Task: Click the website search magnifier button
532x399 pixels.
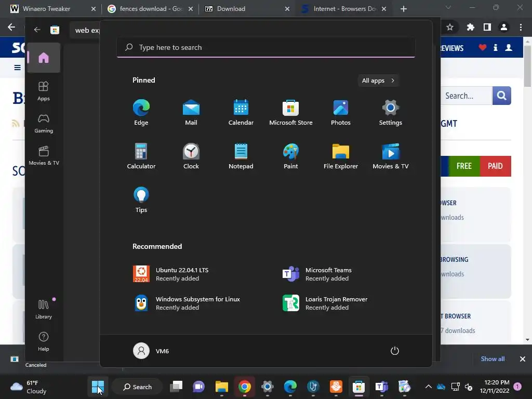Action: 501,96
